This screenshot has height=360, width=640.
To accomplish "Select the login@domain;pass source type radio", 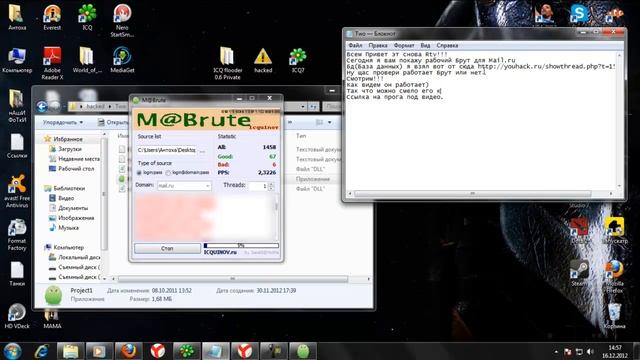I will click(x=168, y=173).
